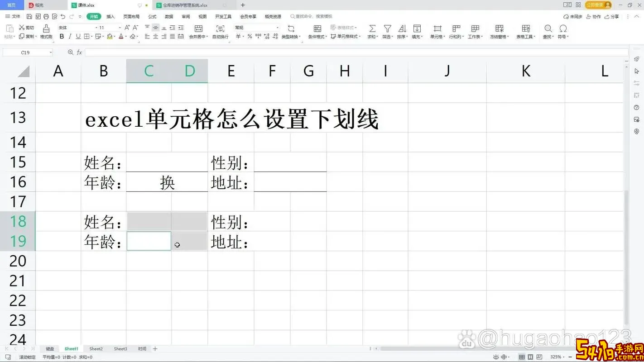Toggle Wrap Text (自动换行)

(220, 32)
